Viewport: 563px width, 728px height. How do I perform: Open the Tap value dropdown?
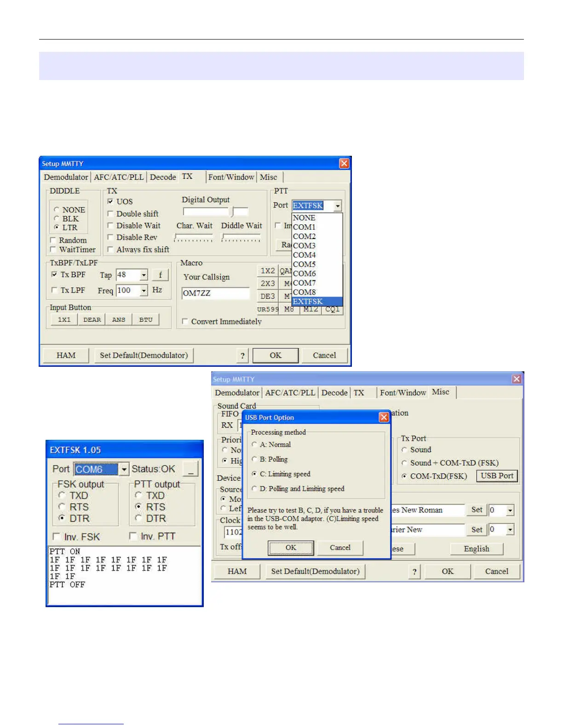click(144, 275)
